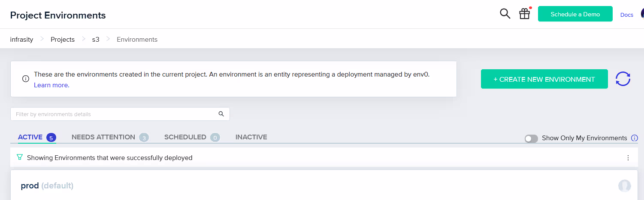
Task: Open the user avatar in top corner
Action: [642, 14]
